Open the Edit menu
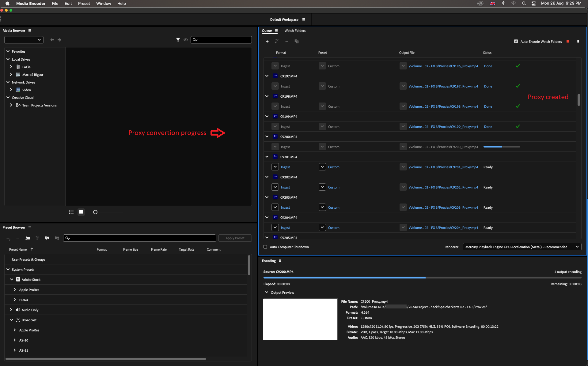This screenshot has width=588, height=366. click(x=68, y=3)
